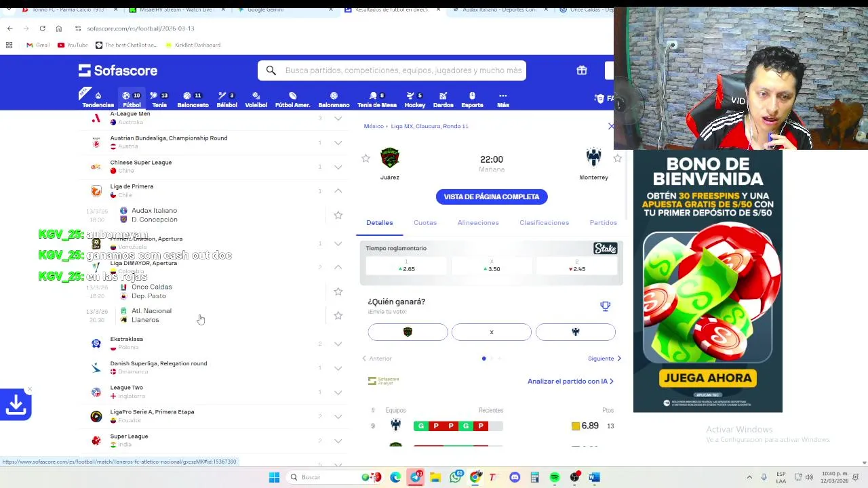
Task: Select the Baloncesto sport icon
Action: pyautogui.click(x=193, y=100)
